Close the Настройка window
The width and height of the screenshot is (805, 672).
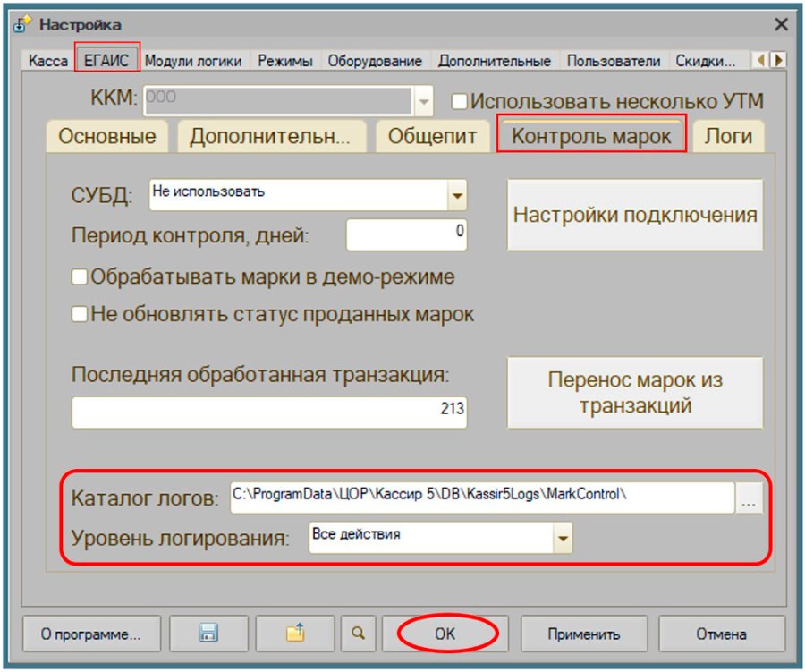781,24
